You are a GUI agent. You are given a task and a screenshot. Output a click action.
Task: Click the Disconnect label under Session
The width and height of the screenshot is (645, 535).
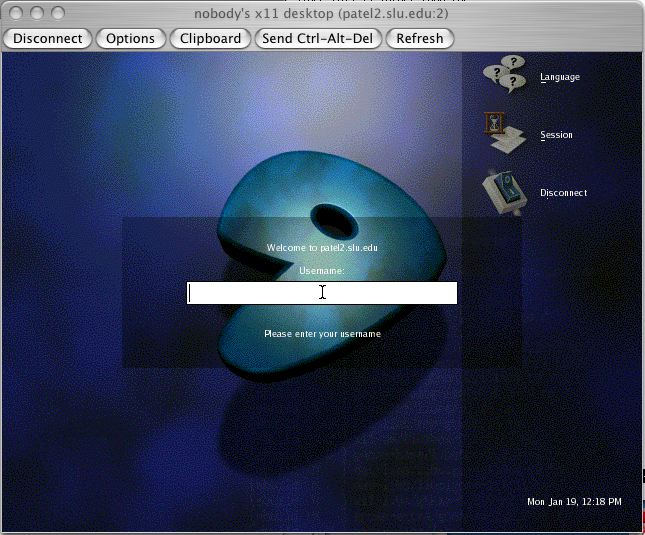[563, 193]
